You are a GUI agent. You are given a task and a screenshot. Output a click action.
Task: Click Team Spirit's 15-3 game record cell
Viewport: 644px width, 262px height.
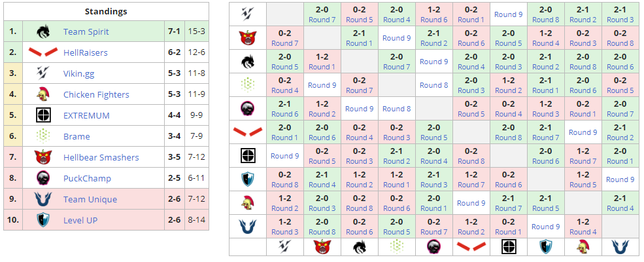click(196, 31)
